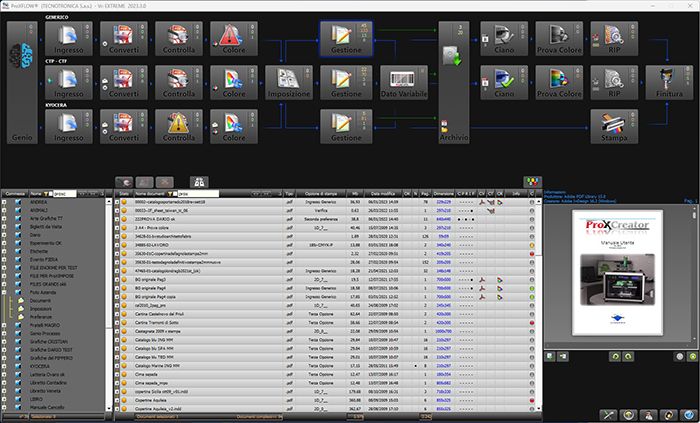This screenshot has width=700, height=423.
Task: Toggle filter checkbox beside Nome document
Action: (175, 194)
